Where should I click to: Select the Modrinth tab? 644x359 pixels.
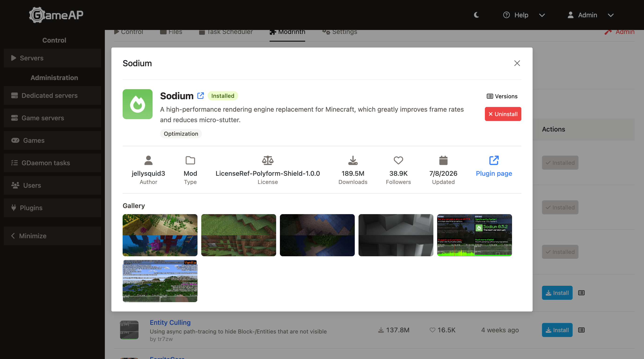click(287, 32)
